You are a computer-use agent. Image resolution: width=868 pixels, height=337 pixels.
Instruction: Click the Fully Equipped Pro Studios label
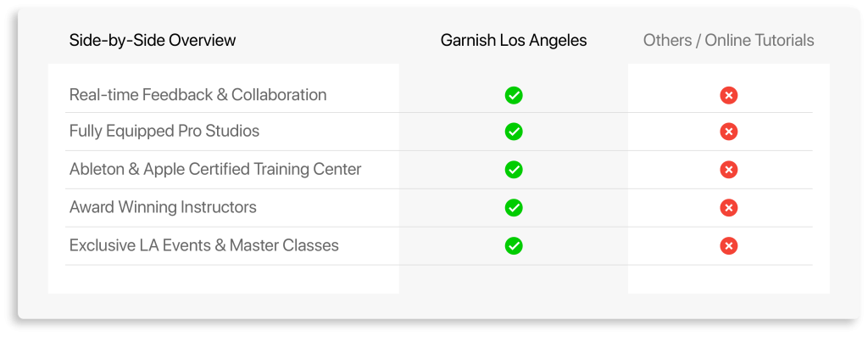point(164,132)
